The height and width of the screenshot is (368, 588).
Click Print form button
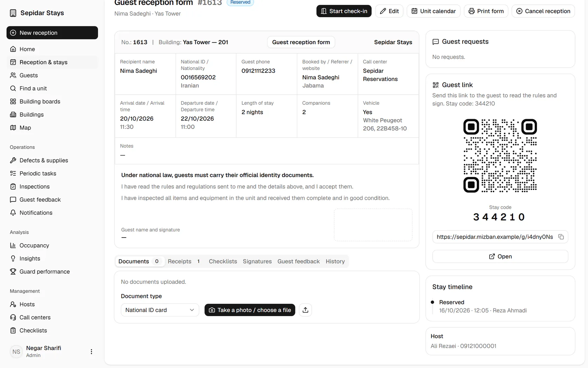(486, 11)
